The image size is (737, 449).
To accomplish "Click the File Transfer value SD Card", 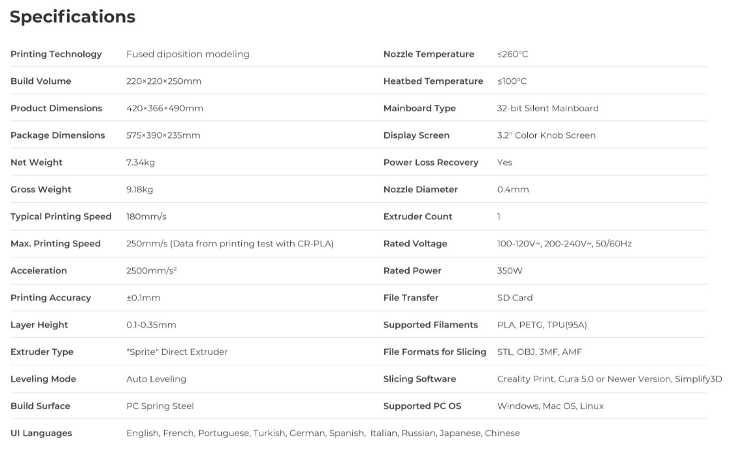I will [515, 298].
